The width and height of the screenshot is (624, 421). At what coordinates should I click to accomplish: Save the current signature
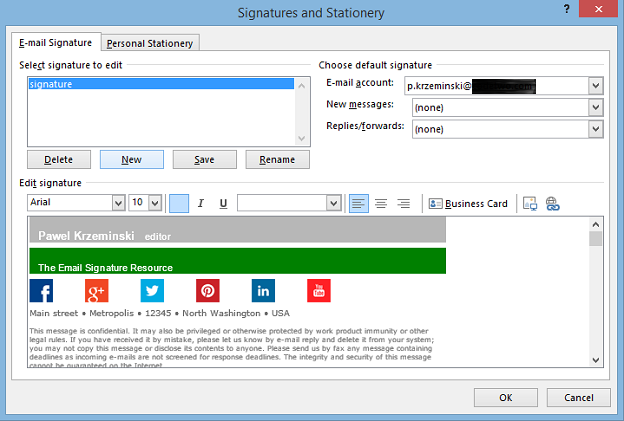tap(205, 160)
